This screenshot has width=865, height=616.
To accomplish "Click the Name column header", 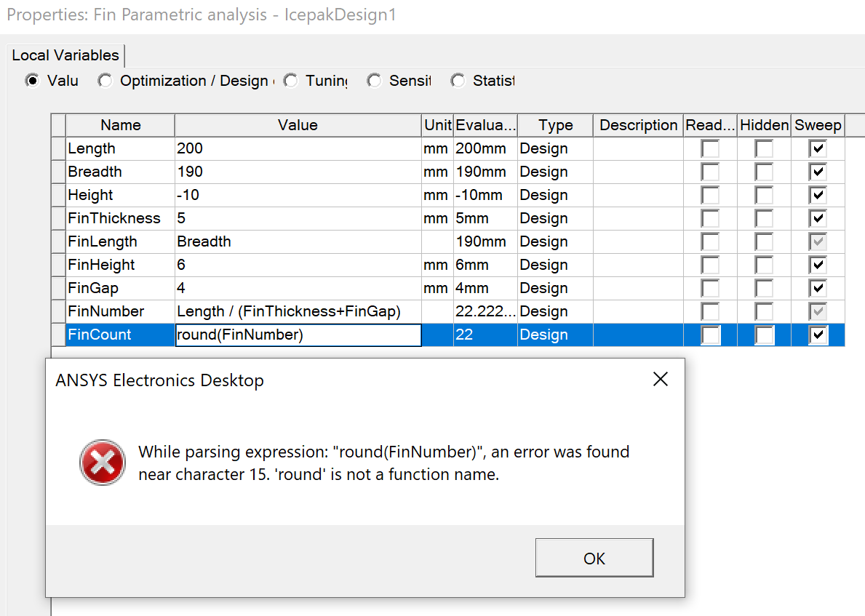I will (120, 125).
